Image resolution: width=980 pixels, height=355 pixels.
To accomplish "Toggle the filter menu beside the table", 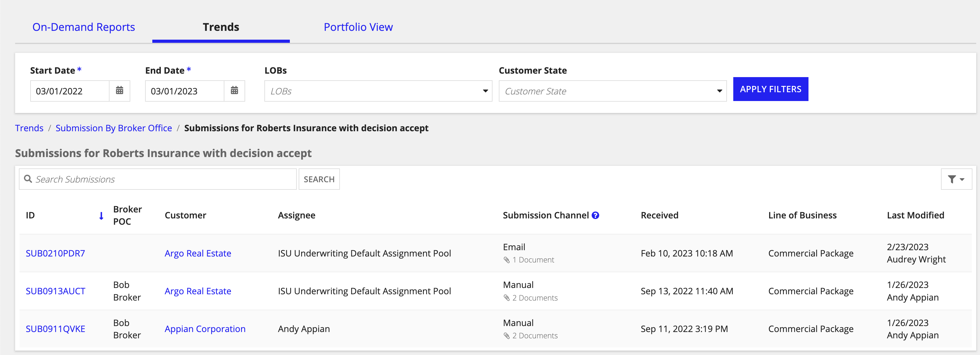I will (956, 179).
